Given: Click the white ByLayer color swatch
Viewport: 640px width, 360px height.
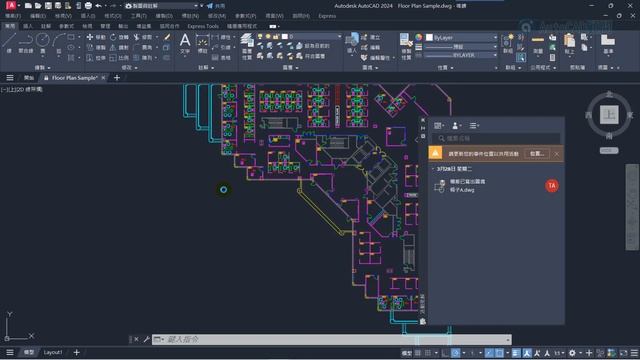Looking at the screenshot, I should point(429,38).
